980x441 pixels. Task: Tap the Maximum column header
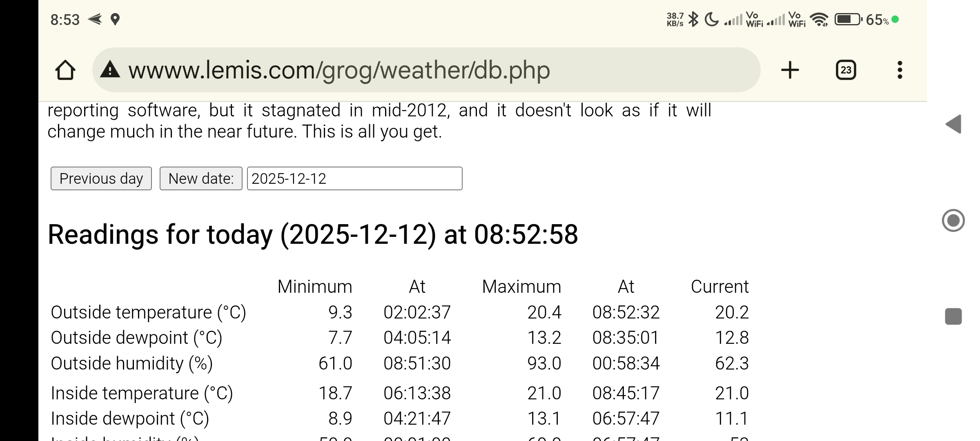pyautogui.click(x=521, y=287)
